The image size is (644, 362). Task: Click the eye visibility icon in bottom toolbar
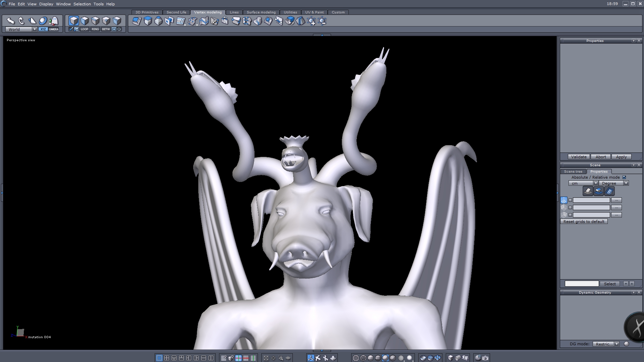pos(288,358)
